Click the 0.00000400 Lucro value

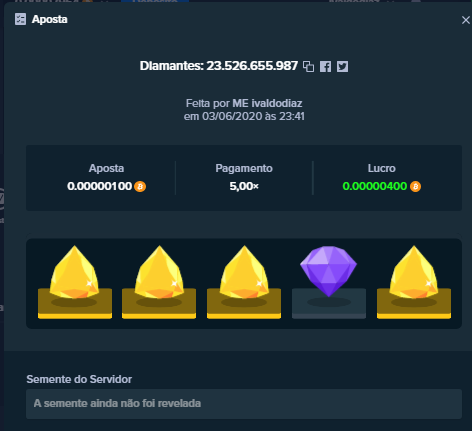coord(375,186)
